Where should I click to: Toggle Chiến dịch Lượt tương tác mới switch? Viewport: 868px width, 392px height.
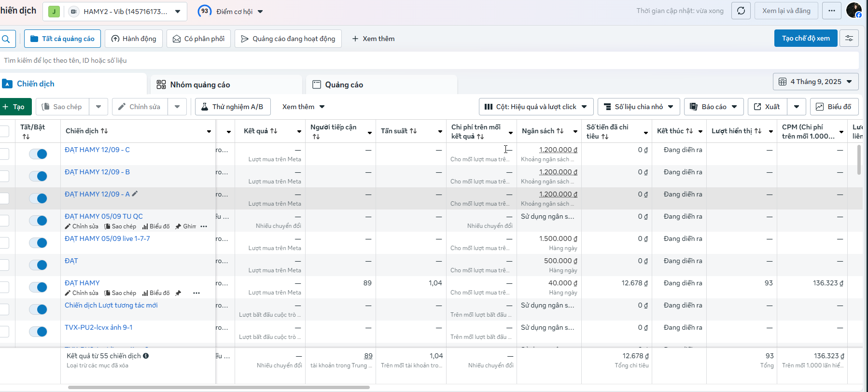coord(38,309)
